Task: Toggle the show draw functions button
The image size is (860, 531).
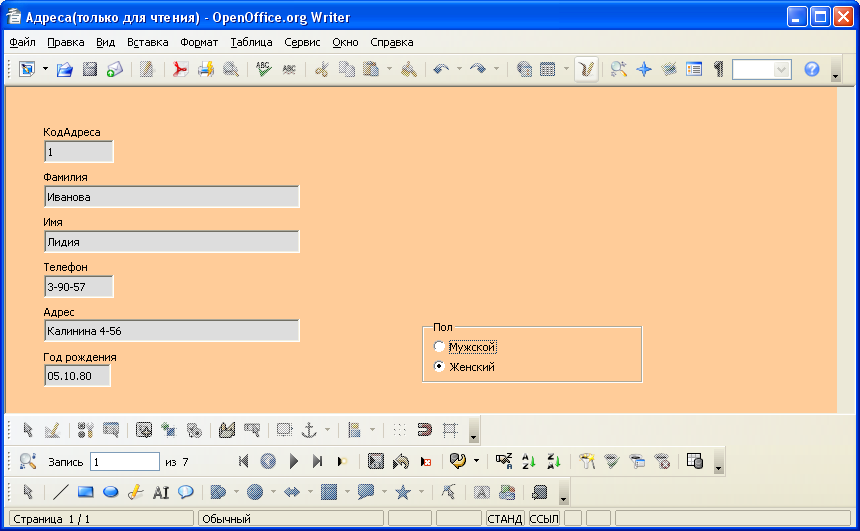Action: [586, 70]
